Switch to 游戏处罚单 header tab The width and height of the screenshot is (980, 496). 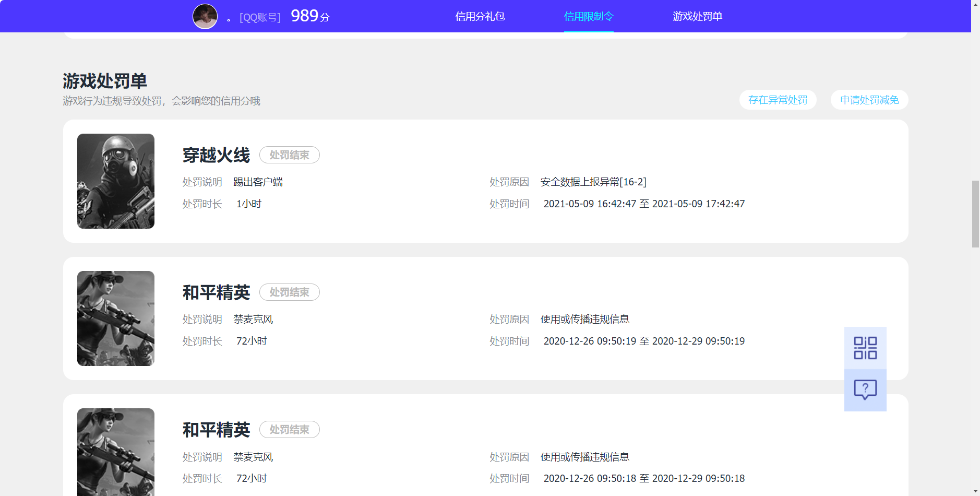pos(697,16)
